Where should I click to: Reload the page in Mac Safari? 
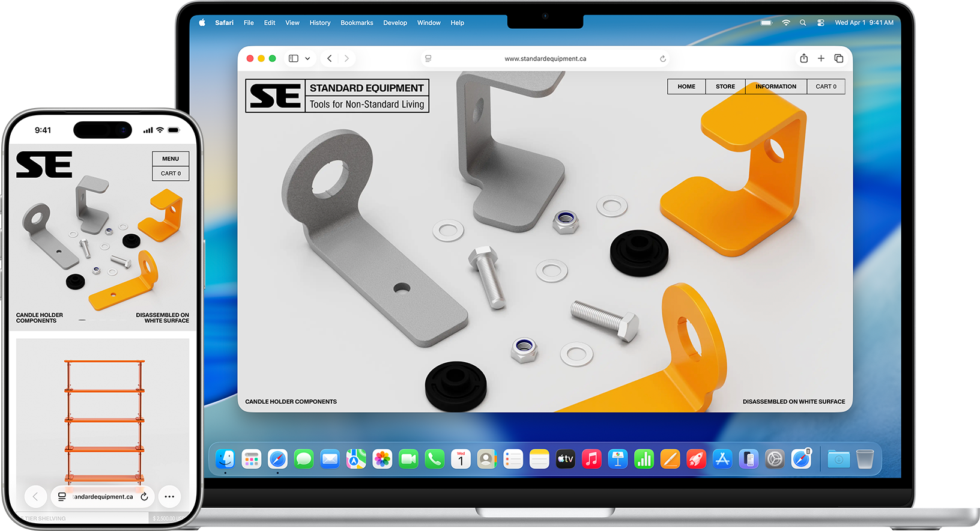tap(663, 59)
